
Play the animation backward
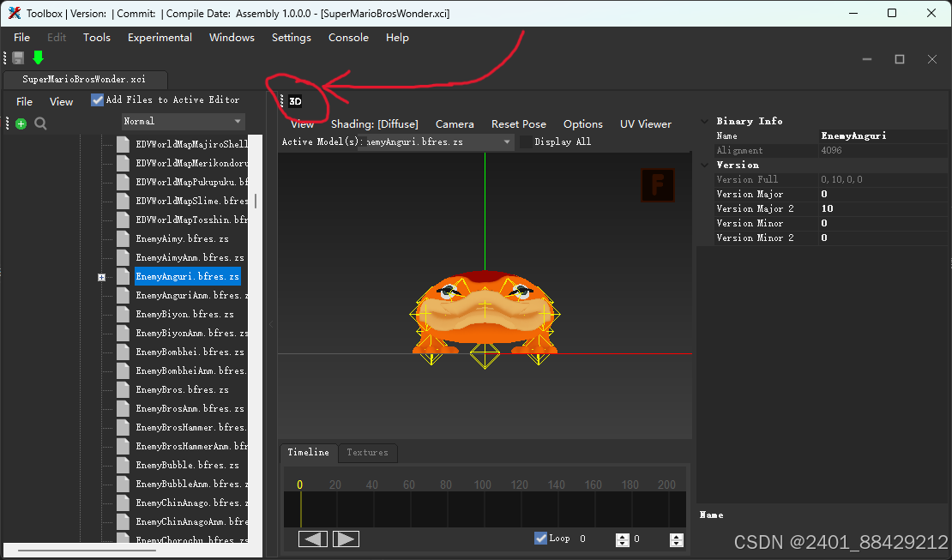click(x=313, y=539)
